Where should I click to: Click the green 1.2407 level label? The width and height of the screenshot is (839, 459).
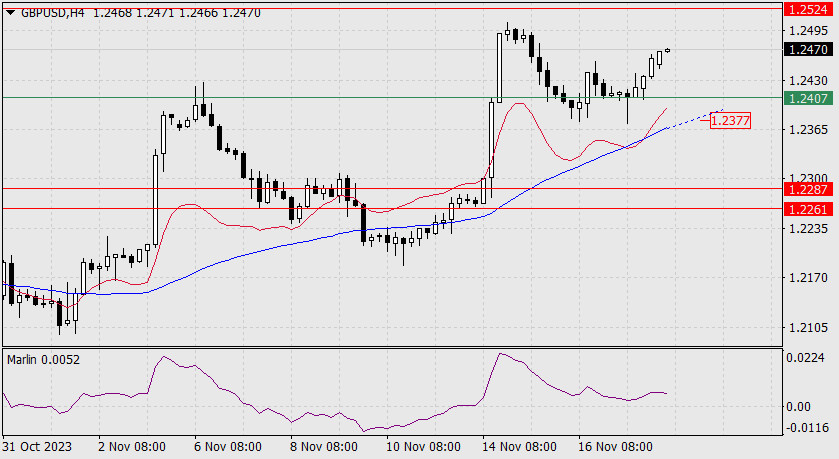click(809, 98)
